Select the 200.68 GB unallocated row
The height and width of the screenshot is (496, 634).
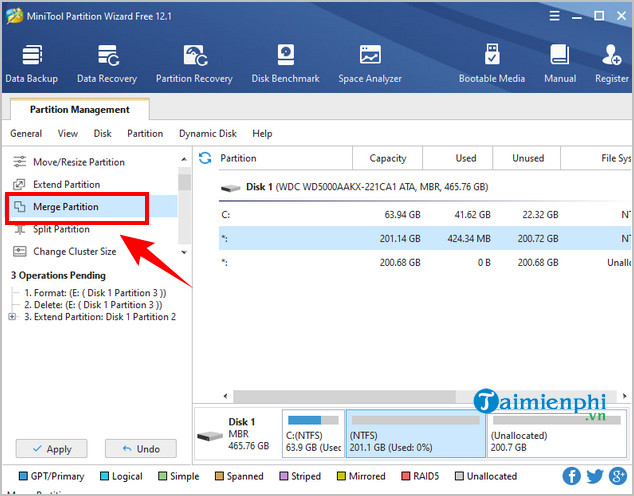pos(425,263)
